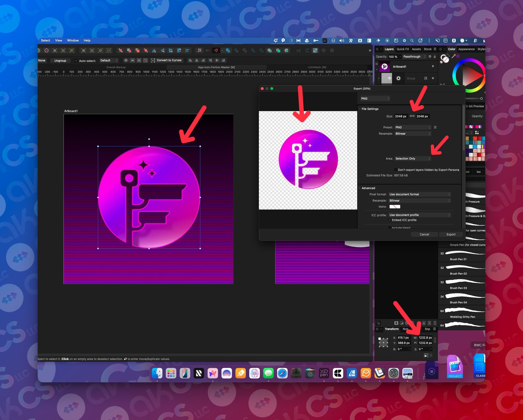Collapse the File Settings section

pyautogui.click(x=359, y=109)
